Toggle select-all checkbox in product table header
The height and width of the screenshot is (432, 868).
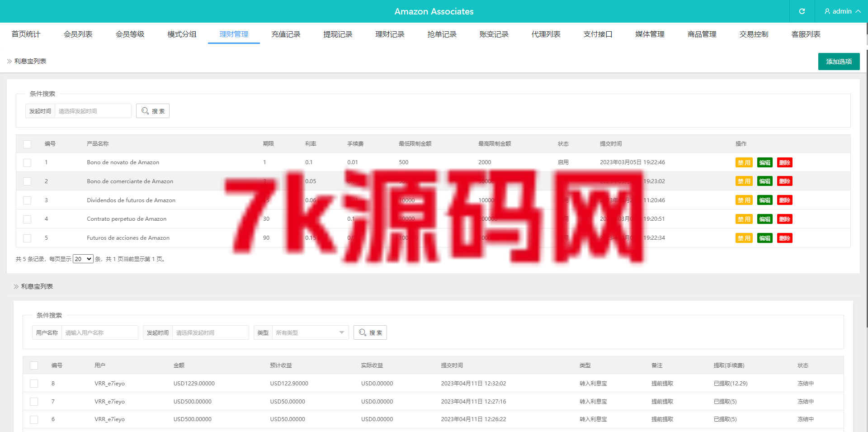point(27,144)
